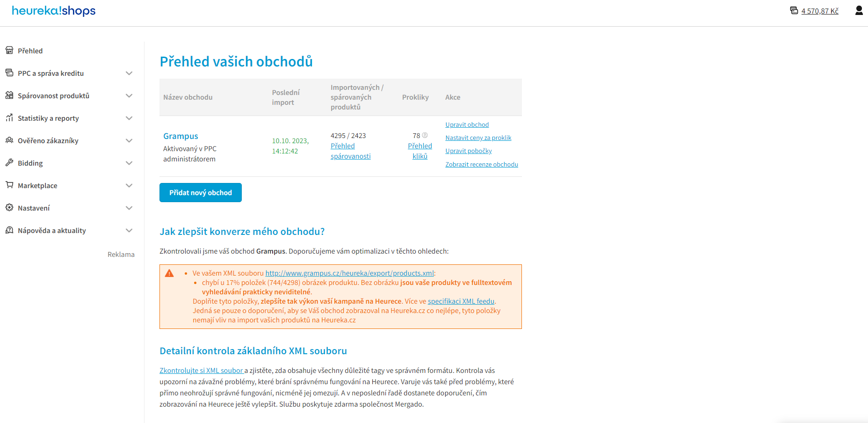Open Spárovanost produktů menu
This screenshot has height=423, width=868.
[53, 95]
